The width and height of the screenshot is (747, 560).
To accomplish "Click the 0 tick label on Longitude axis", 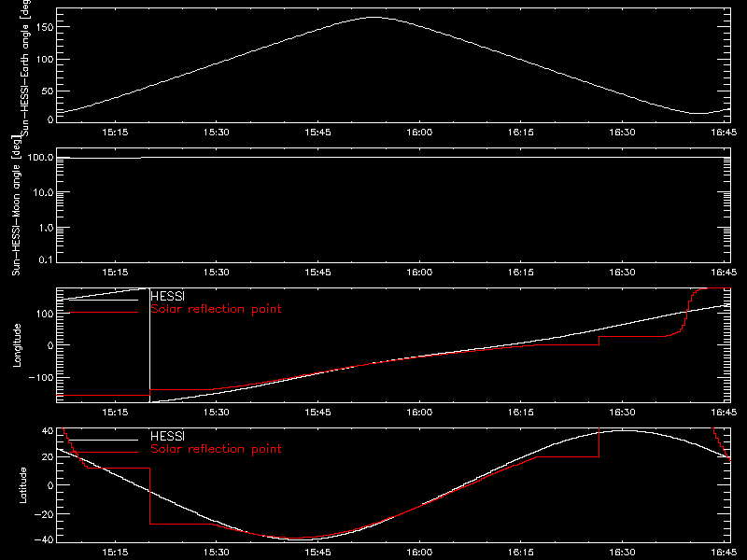I will point(50,345).
